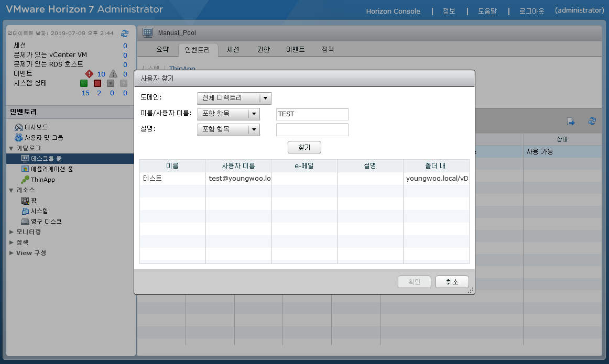The image size is (609, 364).
Task: Click the Users and Groups people icon
Action: tap(19, 138)
